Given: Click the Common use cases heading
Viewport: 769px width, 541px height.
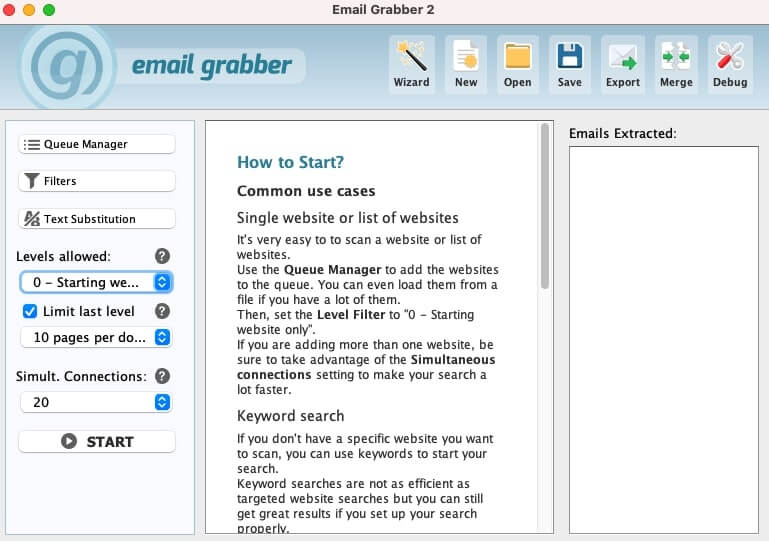Looking at the screenshot, I should click(x=306, y=191).
